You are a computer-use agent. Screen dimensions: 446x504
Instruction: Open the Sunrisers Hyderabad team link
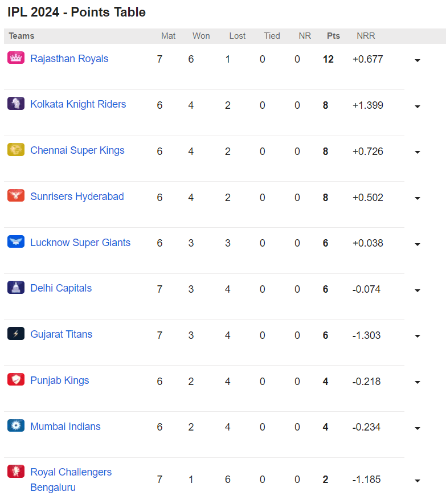point(77,196)
